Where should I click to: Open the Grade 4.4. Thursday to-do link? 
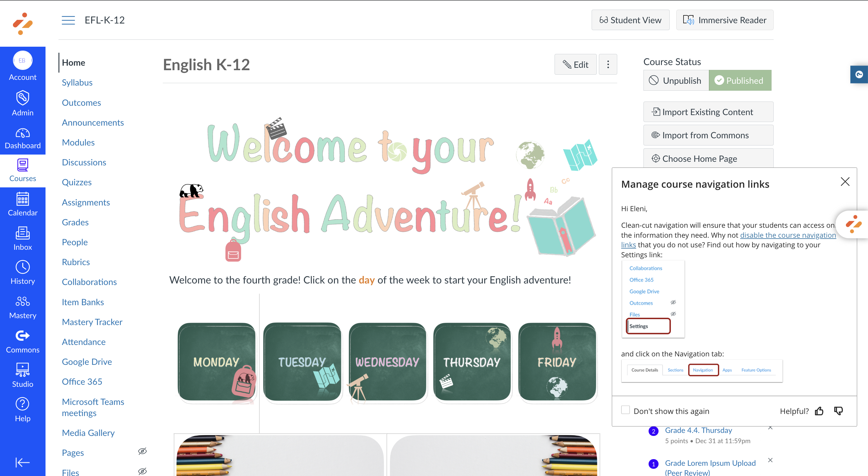(698, 430)
